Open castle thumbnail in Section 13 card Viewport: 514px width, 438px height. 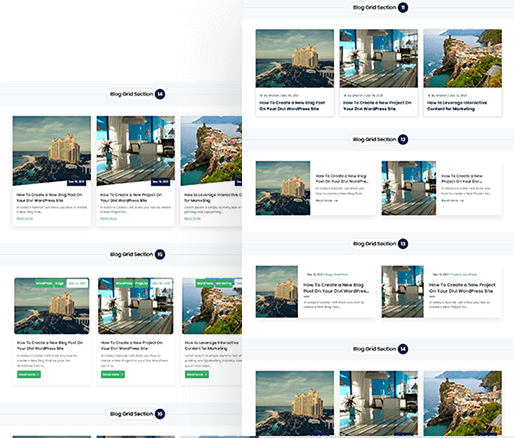[x=277, y=292]
